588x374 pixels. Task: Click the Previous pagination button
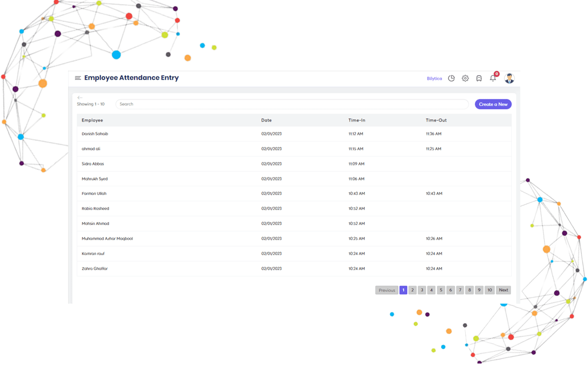pos(387,290)
